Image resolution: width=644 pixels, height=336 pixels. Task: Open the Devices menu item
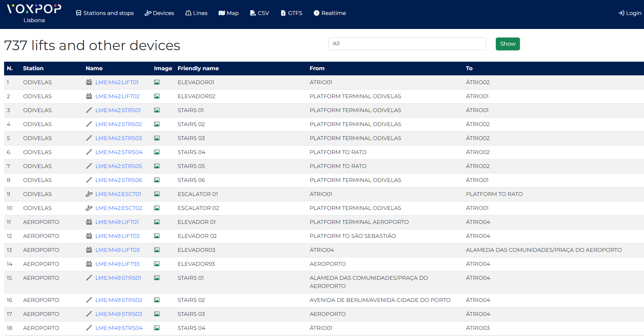(159, 13)
